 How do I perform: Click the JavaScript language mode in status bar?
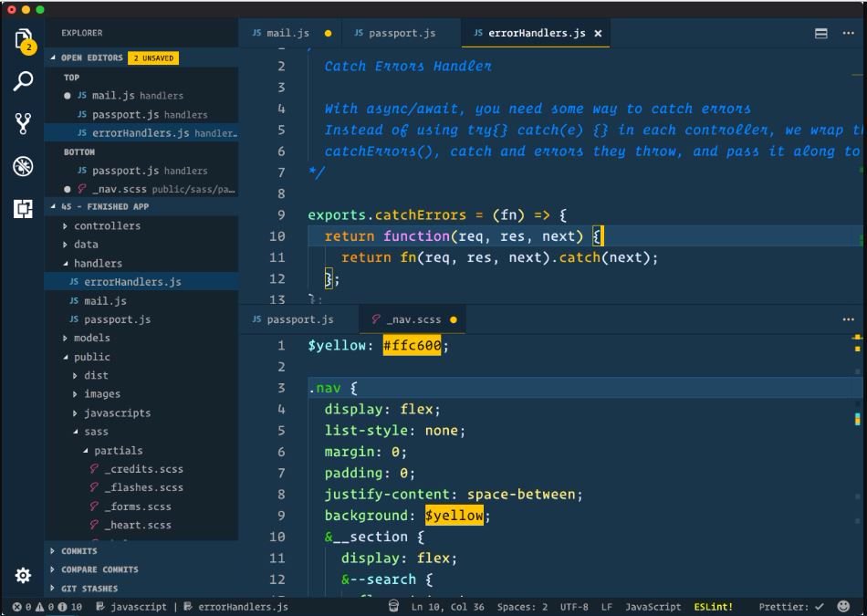click(653, 607)
